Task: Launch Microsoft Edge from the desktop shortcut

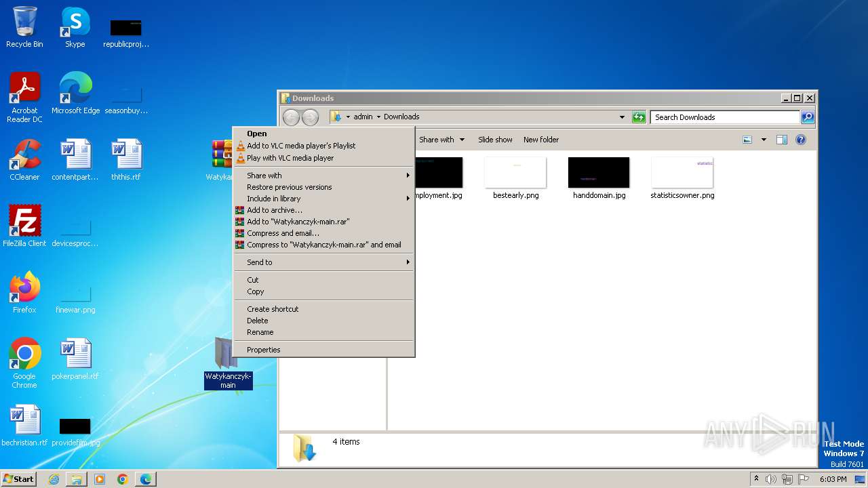Action: point(75,93)
